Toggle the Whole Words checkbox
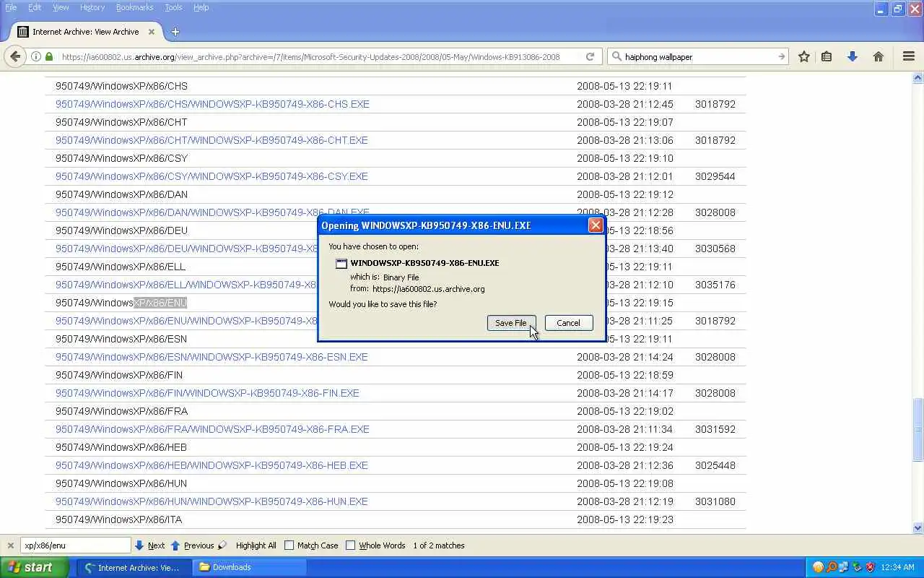Viewport: 924px width, 578px height. point(350,545)
